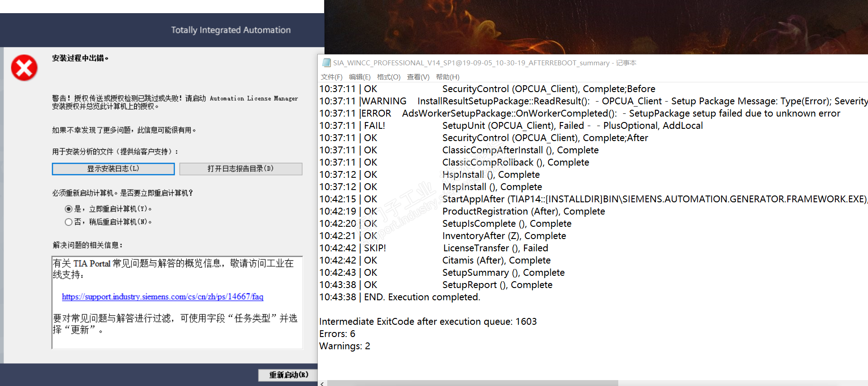The width and height of the screenshot is (868, 386).
Task: Open the support.industry.siemens.com FAQ link
Action: pyautogui.click(x=163, y=297)
